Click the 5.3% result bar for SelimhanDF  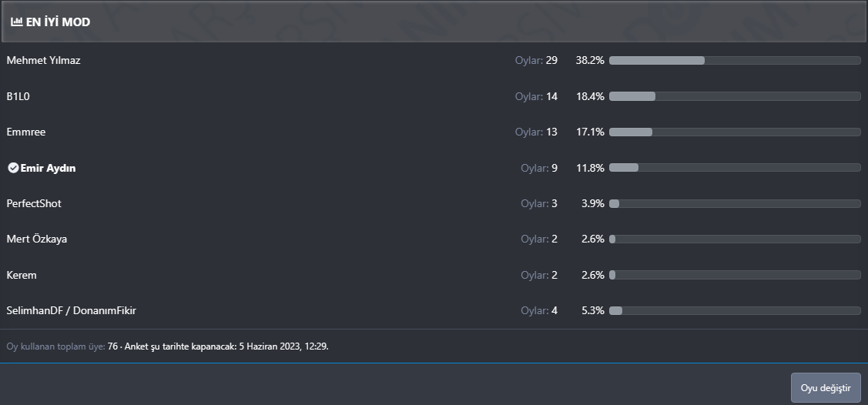tap(734, 310)
